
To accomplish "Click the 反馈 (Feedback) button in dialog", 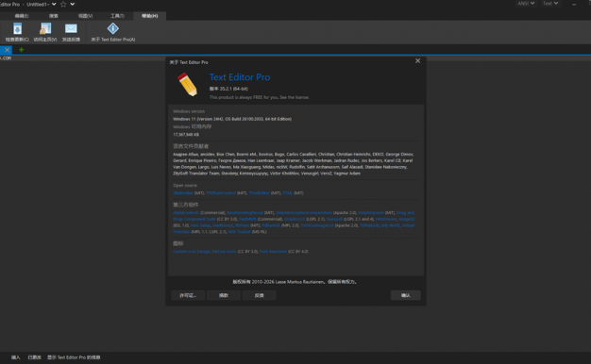I will (259, 295).
